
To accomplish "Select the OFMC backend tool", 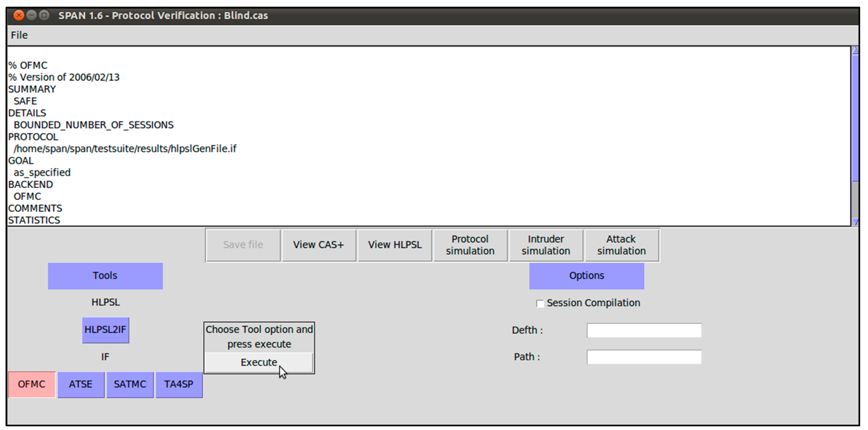I will 31,384.
